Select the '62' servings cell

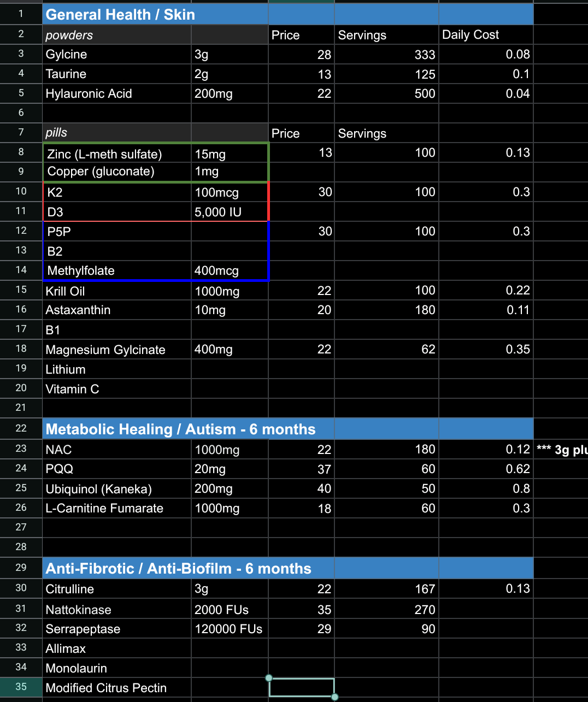click(386, 350)
